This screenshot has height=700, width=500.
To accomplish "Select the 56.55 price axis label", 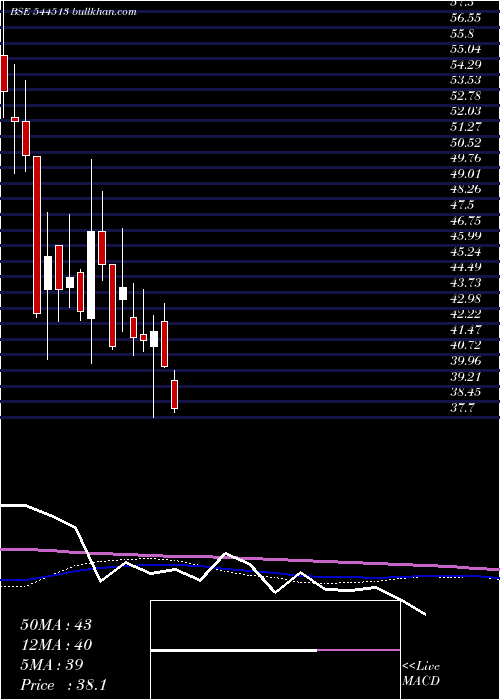I will coord(466,18).
